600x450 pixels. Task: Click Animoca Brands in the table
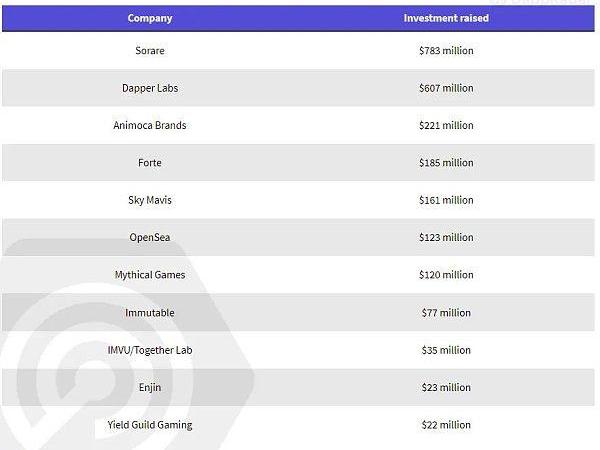[150, 125]
